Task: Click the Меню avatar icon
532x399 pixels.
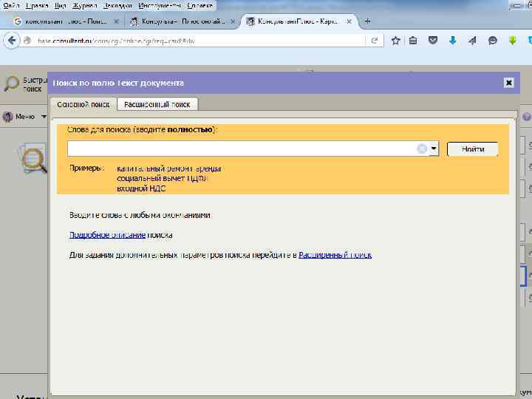Action: click(x=8, y=117)
